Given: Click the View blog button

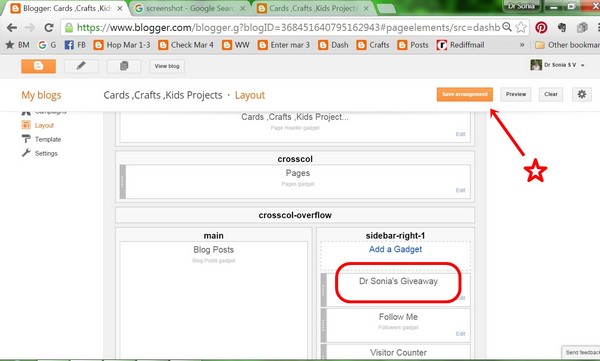Looking at the screenshot, I should 167,66.
